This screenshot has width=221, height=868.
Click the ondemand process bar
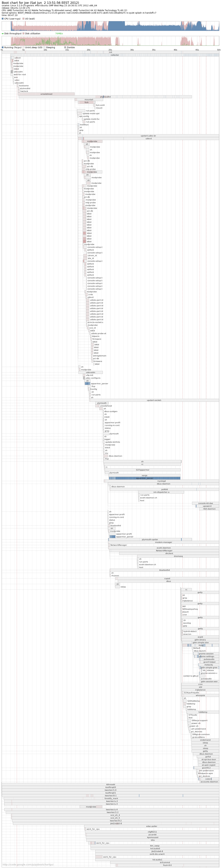(x=205, y=740)
